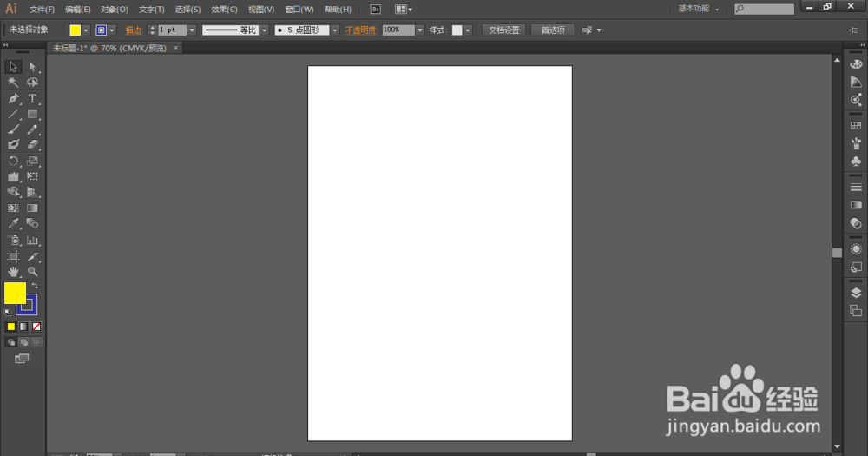Enable Draw Normal mode
Screen dimensions: 868x456
[11, 342]
